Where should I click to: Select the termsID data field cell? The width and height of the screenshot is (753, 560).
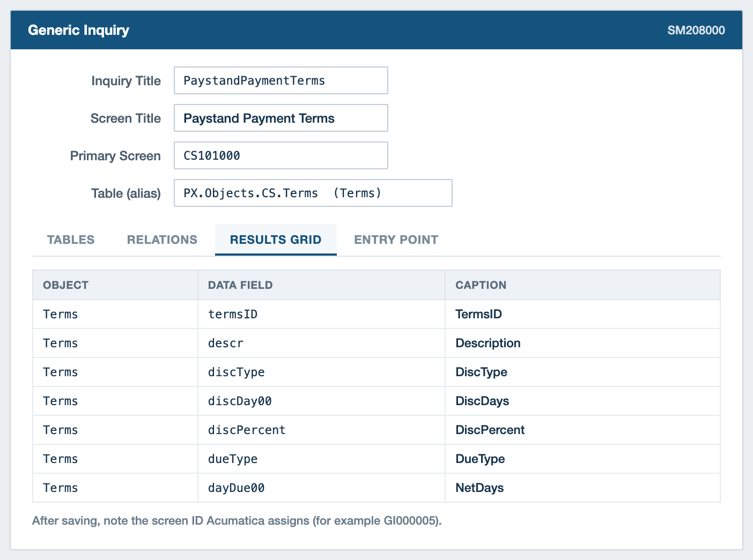(321, 314)
